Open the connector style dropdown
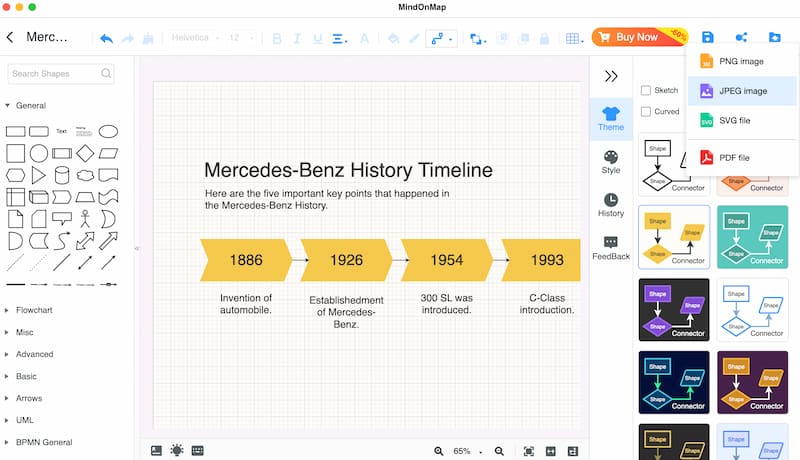 [x=441, y=38]
